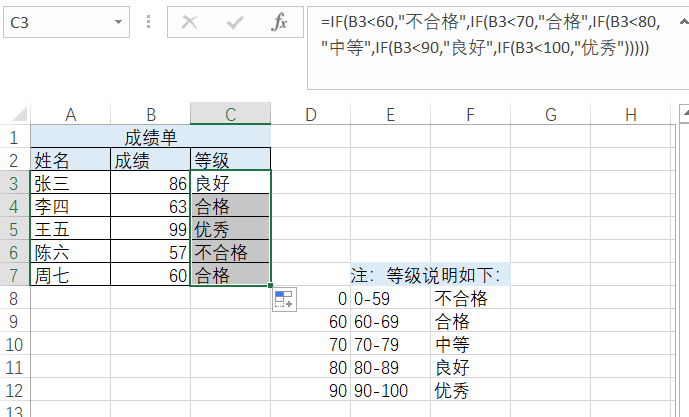Click the threshold cell 70 in column D

(x=311, y=344)
